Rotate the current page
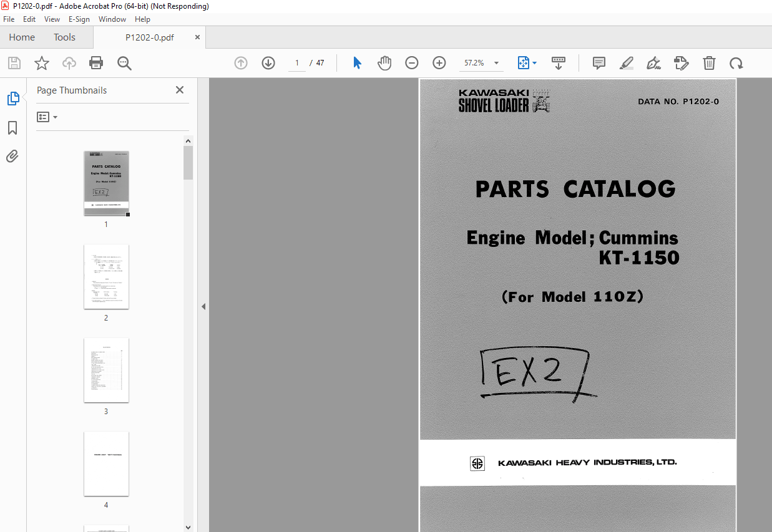Viewport: 772px width, 532px height. pos(736,63)
